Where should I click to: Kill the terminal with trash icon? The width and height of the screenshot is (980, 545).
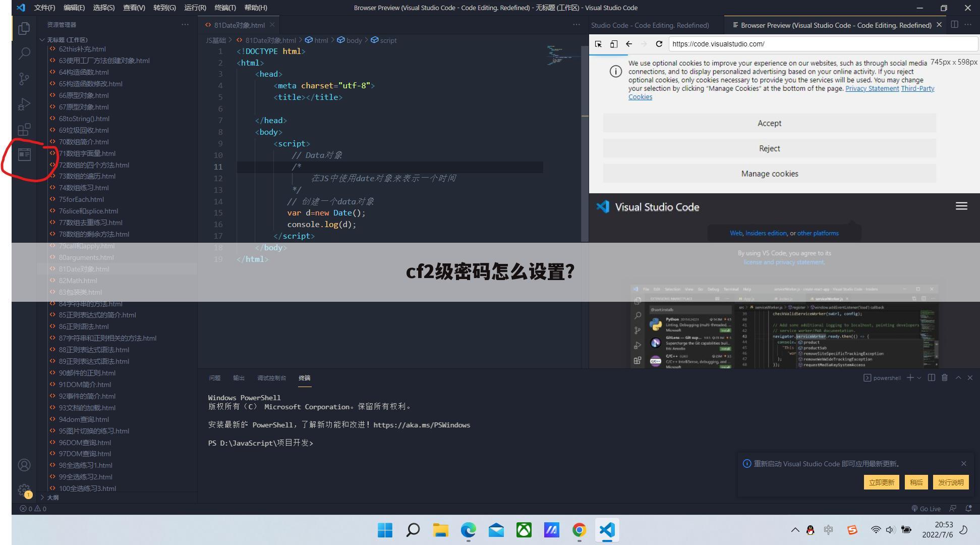coord(945,377)
